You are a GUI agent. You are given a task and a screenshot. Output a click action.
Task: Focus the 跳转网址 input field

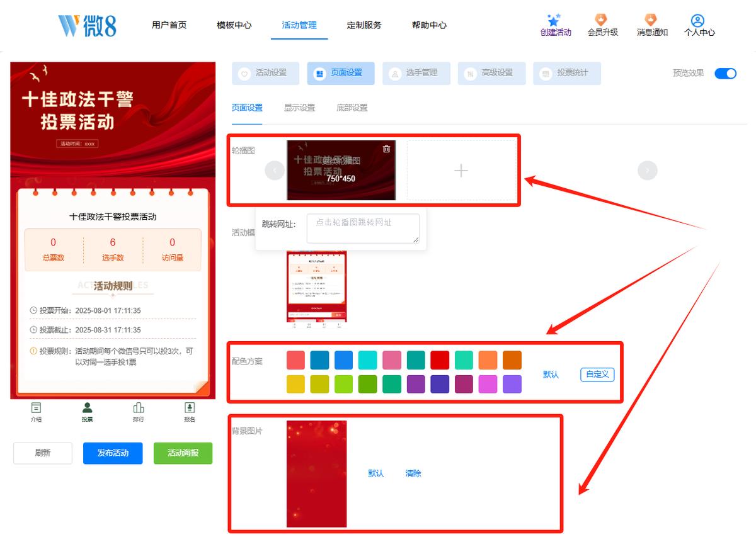point(363,229)
